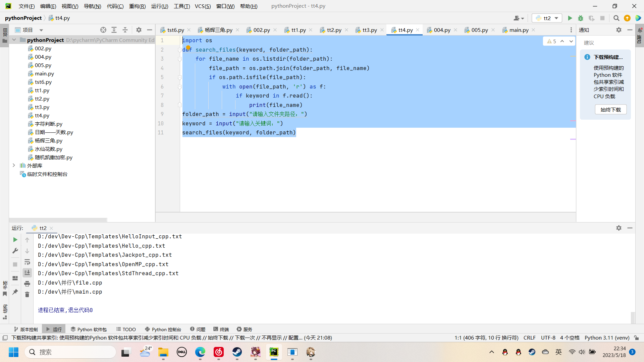
Task: Toggle soft-wrap in run console
Action: pyautogui.click(x=27, y=262)
